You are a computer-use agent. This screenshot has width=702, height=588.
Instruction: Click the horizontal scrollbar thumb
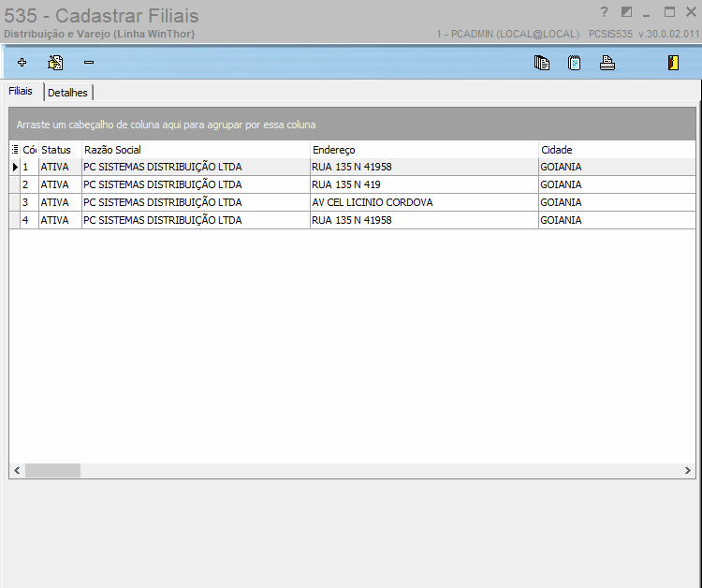[52, 470]
